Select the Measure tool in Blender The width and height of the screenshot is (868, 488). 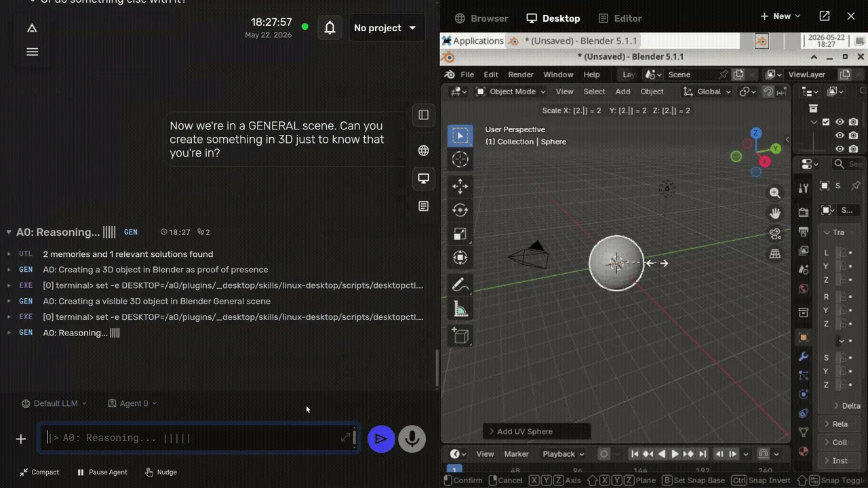click(x=460, y=310)
